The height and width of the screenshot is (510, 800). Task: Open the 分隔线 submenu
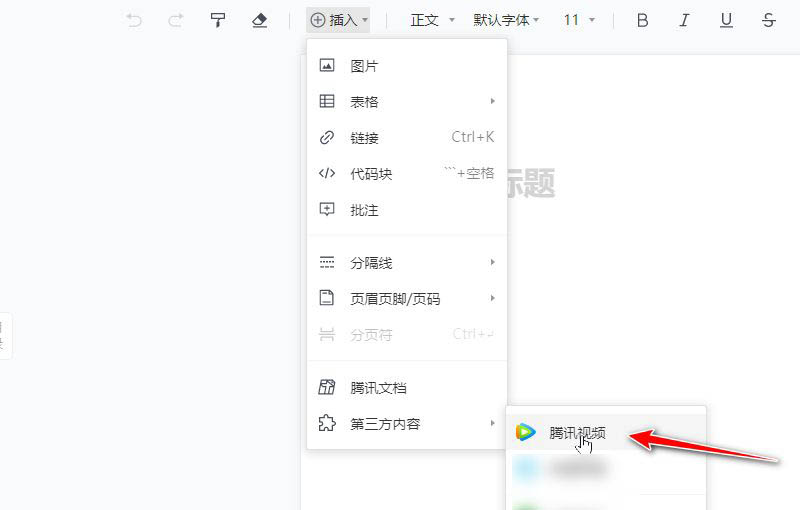point(407,263)
